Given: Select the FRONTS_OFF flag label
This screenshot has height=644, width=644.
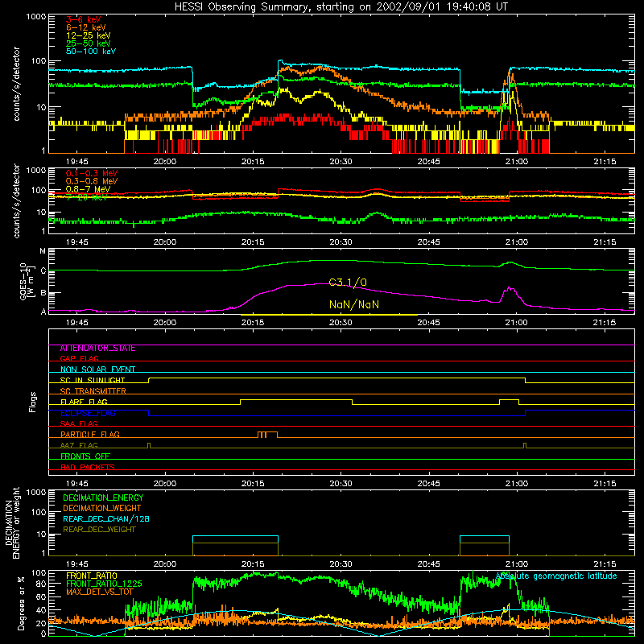Looking at the screenshot, I should (x=85, y=456).
